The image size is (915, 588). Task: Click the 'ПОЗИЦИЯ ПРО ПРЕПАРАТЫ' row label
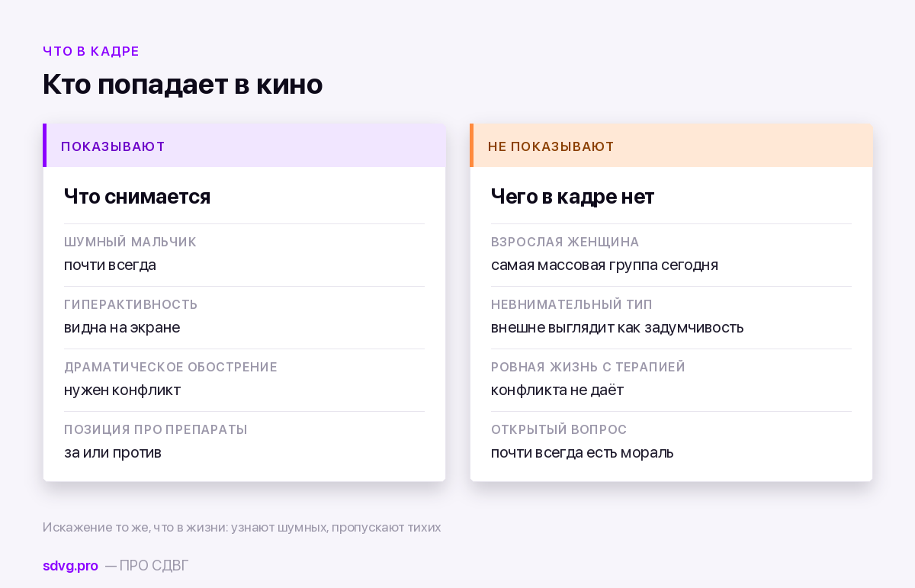[x=156, y=429]
